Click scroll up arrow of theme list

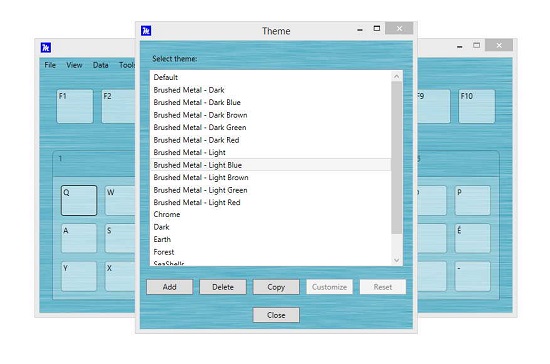[x=397, y=76]
